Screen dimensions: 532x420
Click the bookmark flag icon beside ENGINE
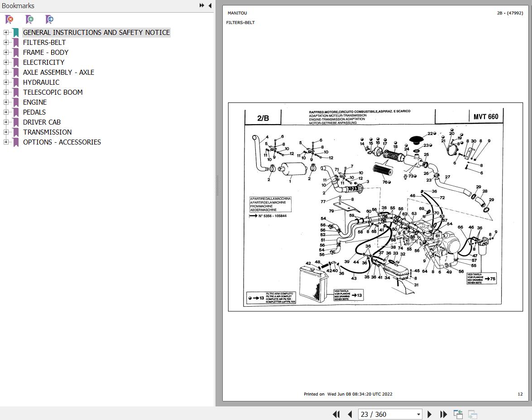[16, 102]
